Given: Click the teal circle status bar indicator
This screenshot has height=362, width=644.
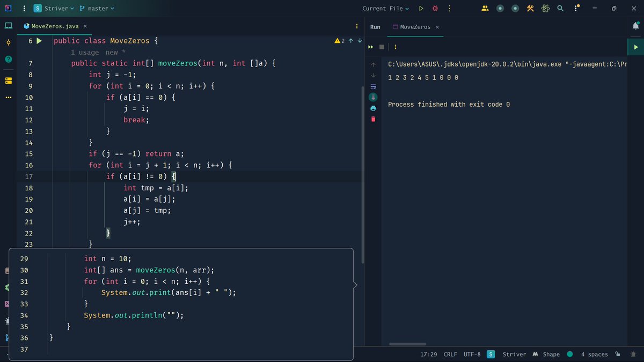Looking at the screenshot, I should pyautogui.click(x=569, y=354).
